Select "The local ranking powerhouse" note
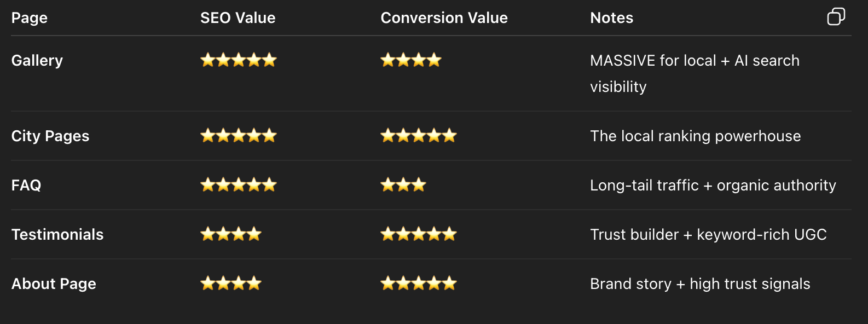The height and width of the screenshot is (324, 868). tap(695, 136)
